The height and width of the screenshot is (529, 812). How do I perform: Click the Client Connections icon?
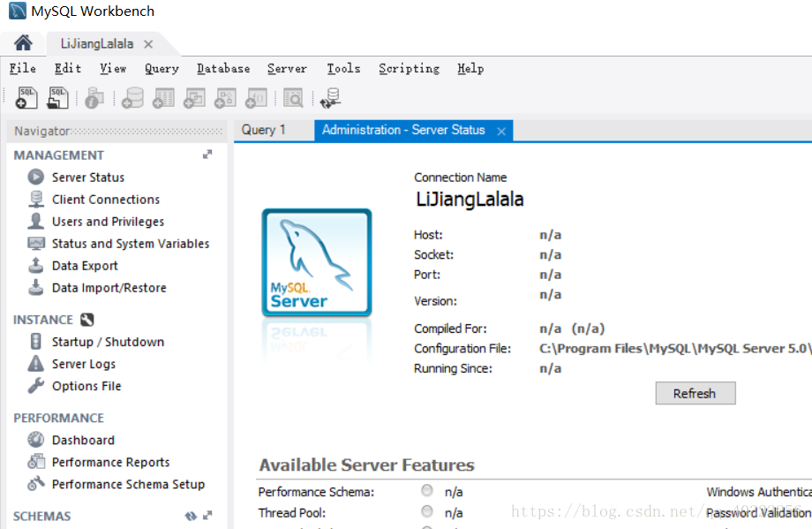[35, 200]
